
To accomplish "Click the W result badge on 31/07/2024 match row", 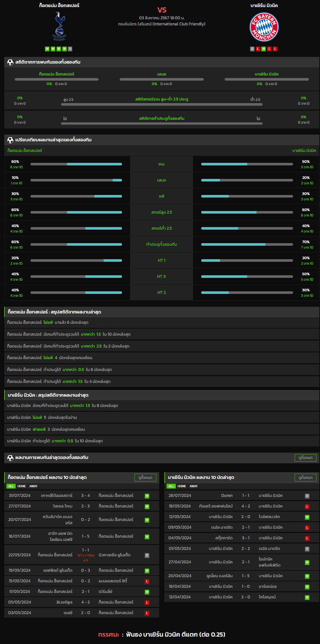I will click(x=147, y=496).
